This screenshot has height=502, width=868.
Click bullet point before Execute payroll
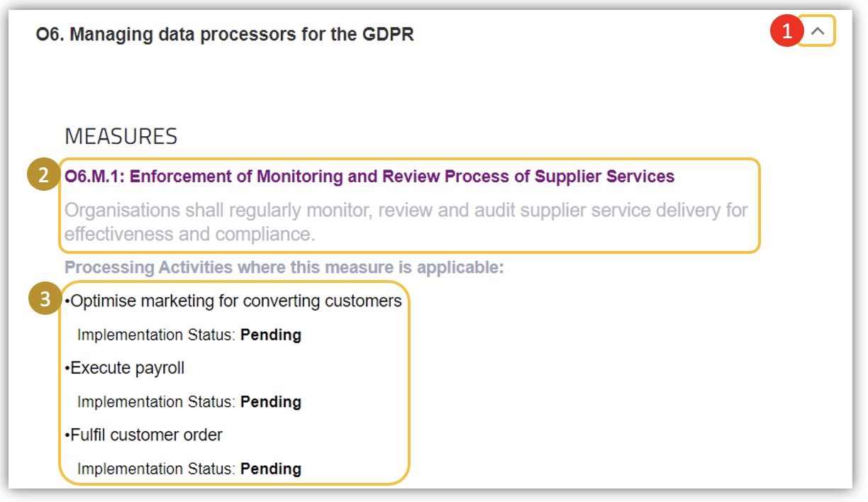pos(67,369)
